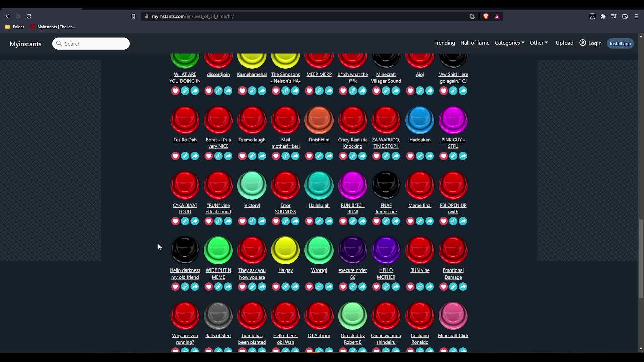This screenshot has height=362, width=644.
Task: Share icon under FBI OPEN UP
Action: coord(463,221)
